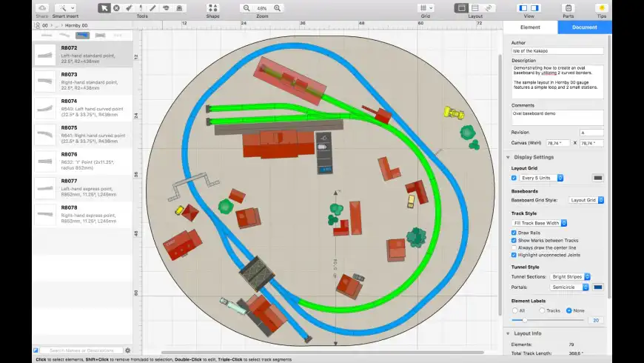Switch to the first Layout view icon
Screen dimensions: 644x363
(462, 8)
